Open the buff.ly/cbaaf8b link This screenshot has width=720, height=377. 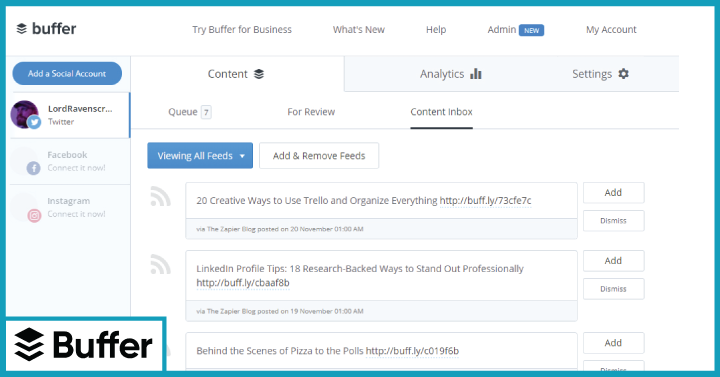(x=243, y=283)
